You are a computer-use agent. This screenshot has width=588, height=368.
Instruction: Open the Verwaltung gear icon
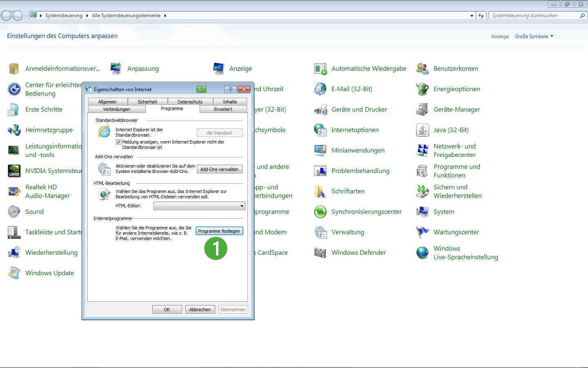pyautogui.click(x=320, y=232)
